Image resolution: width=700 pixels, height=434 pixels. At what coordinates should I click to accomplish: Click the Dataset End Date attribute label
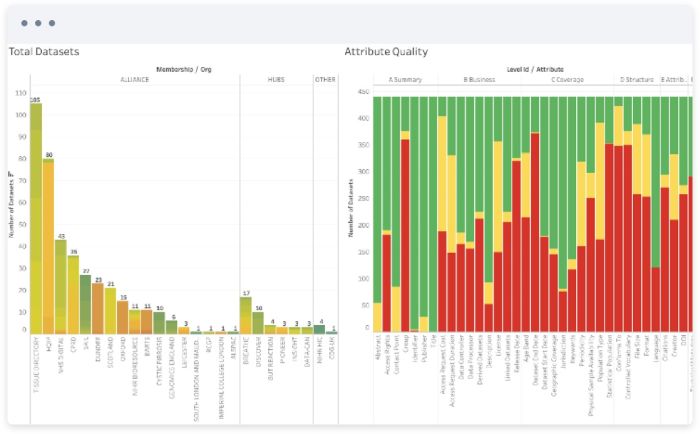pos(535,360)
